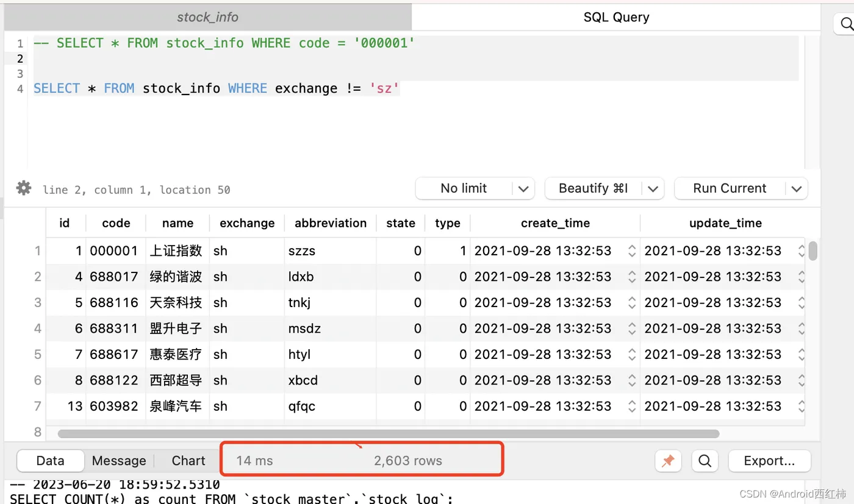Click the Run Current button

730,188
